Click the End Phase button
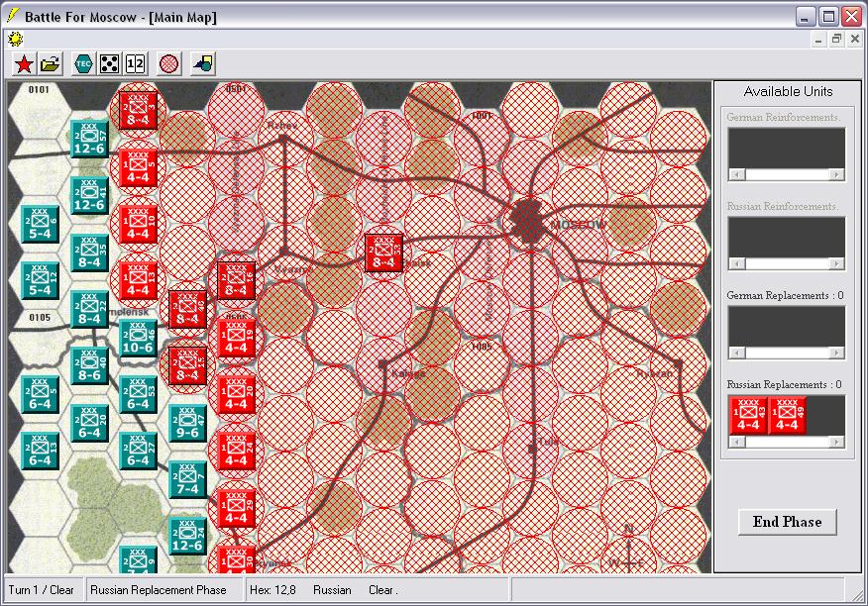The height and width of the screenshot is (606, 868). click(787, 522)
